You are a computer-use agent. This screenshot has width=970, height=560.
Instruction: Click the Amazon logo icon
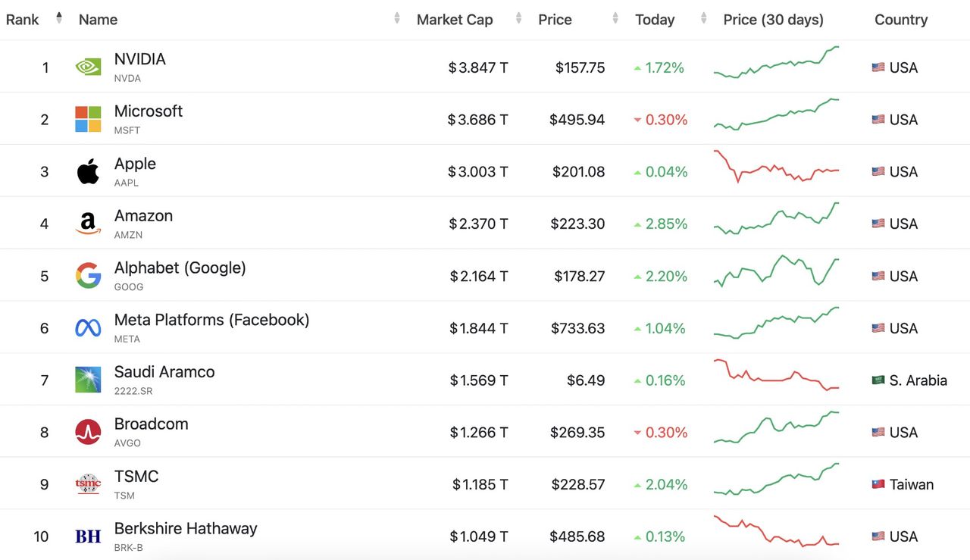(x=88, y=224)
